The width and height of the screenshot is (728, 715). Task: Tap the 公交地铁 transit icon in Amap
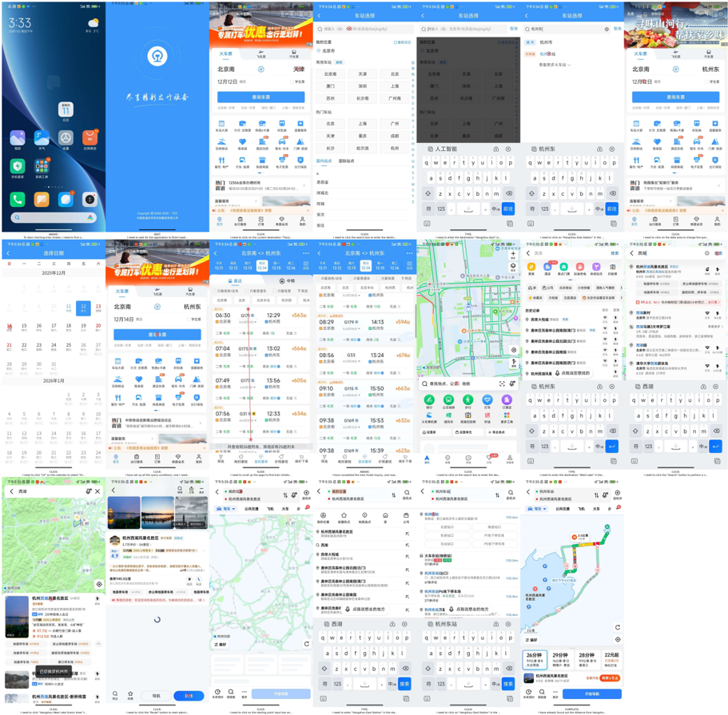pyautogui.click(x=448, y=400)
